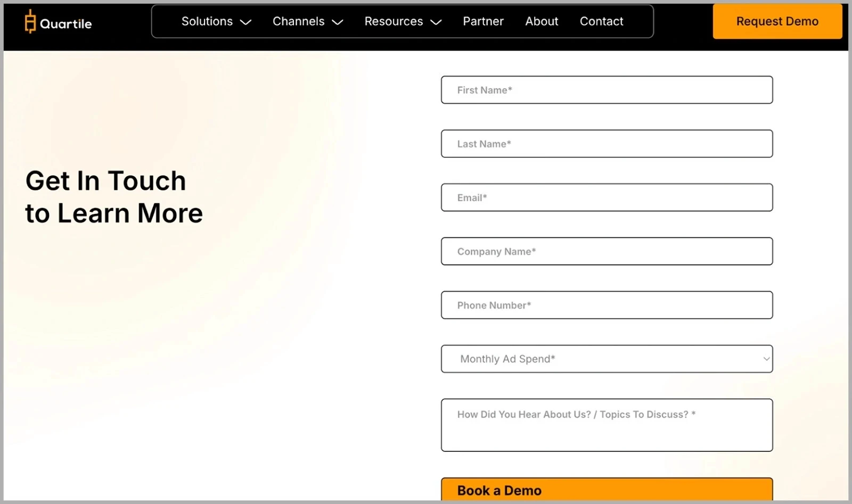Focus the Phone Number input
Viewport: 852px width, 504px height.
[x=607, y=305]
